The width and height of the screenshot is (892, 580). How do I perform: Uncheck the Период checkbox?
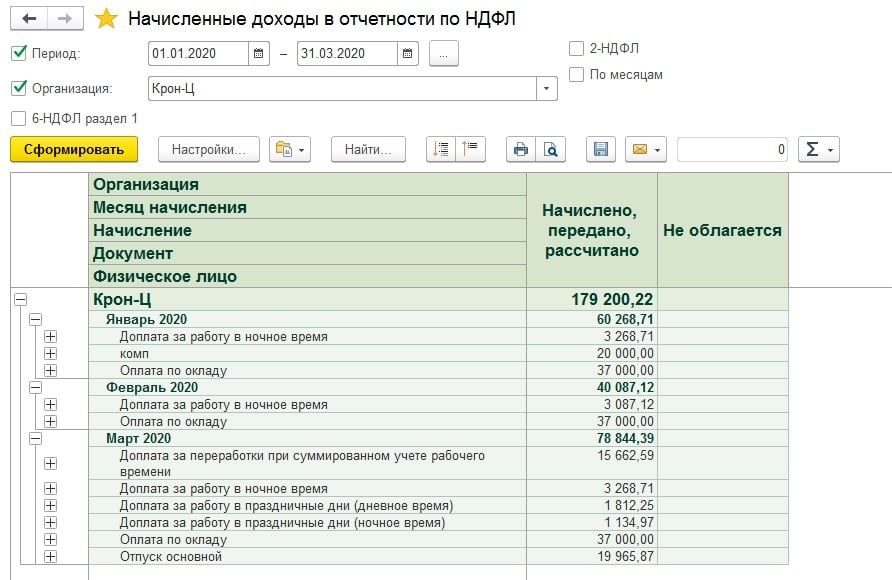point(18,54)
